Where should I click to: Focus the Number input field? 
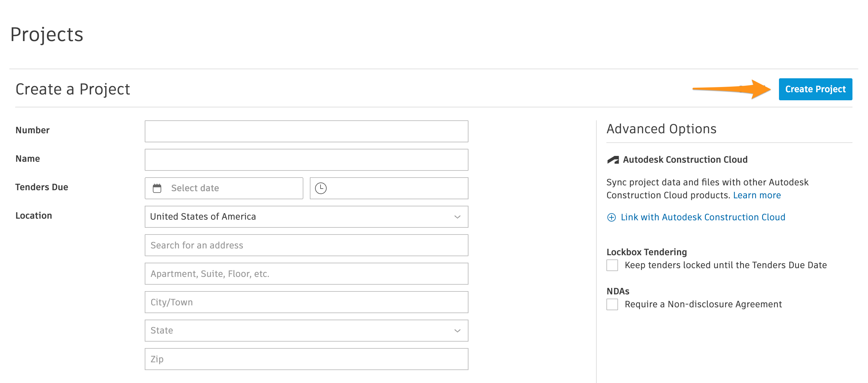pyautogui.click(x=306, y=131)
